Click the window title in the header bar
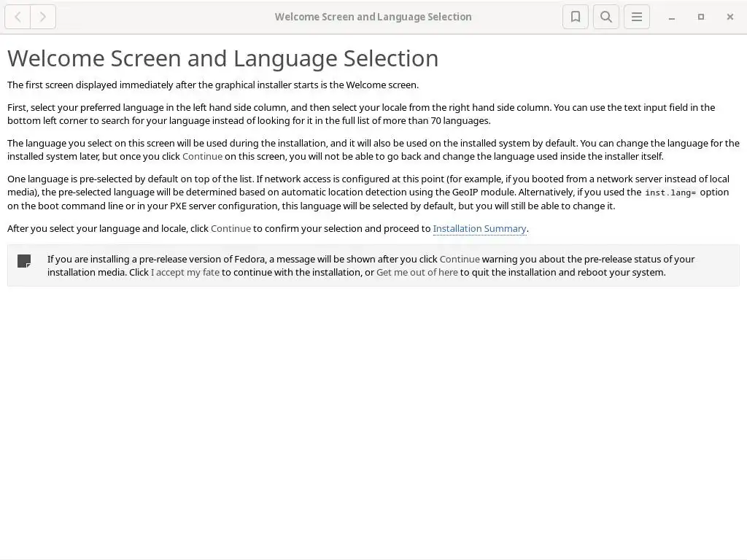Image resolution: width=747 pixels, height=560 pixels. [373, 17]
